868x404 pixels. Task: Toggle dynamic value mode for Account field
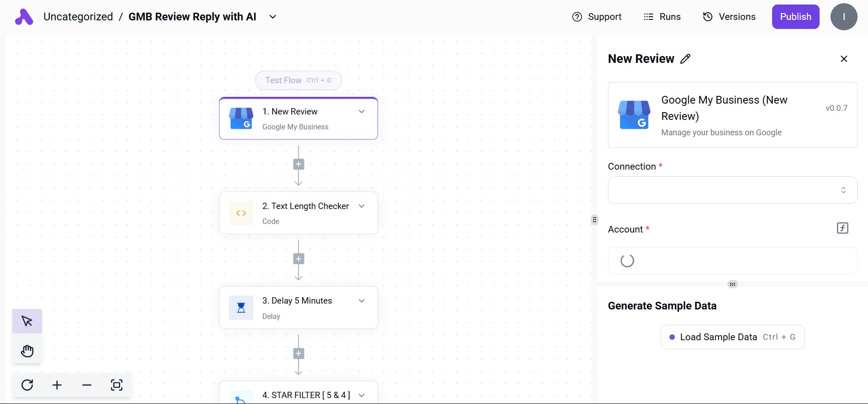[x=842, y=228]
